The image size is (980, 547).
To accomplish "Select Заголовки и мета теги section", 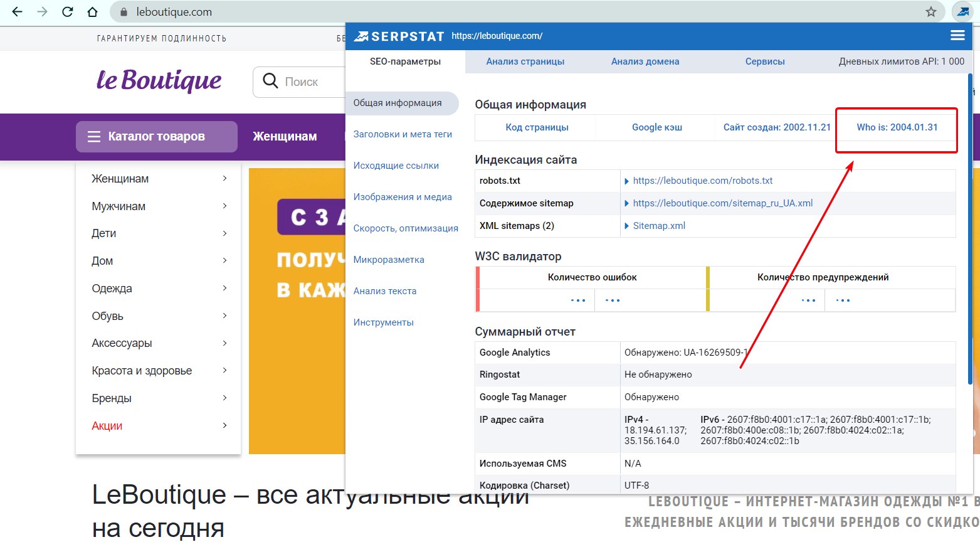I will coord(403,134).
